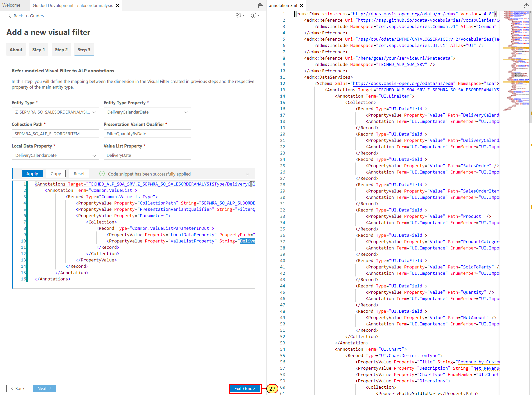Open the information icon menu

point(255,15)
